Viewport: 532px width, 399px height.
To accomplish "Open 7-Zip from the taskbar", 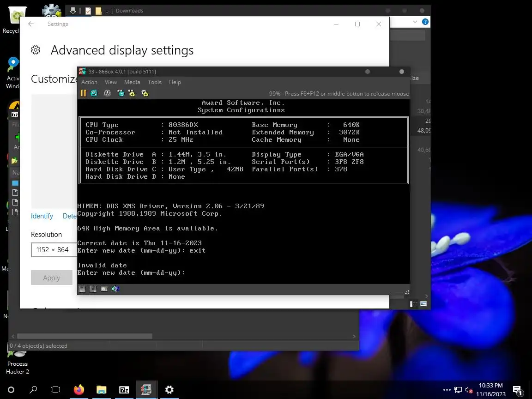I will [x=124, y=389].
